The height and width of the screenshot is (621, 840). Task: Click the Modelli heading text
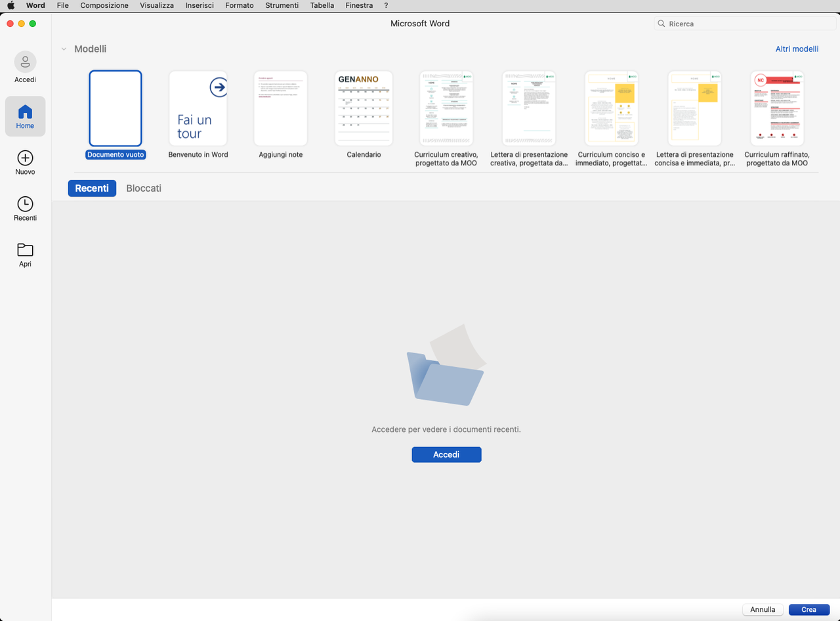90,49
